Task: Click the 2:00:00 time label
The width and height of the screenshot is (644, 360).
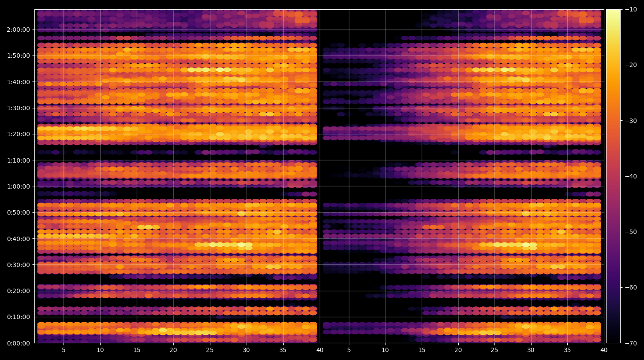Action: pyautogui.click(x=19, y=30)
